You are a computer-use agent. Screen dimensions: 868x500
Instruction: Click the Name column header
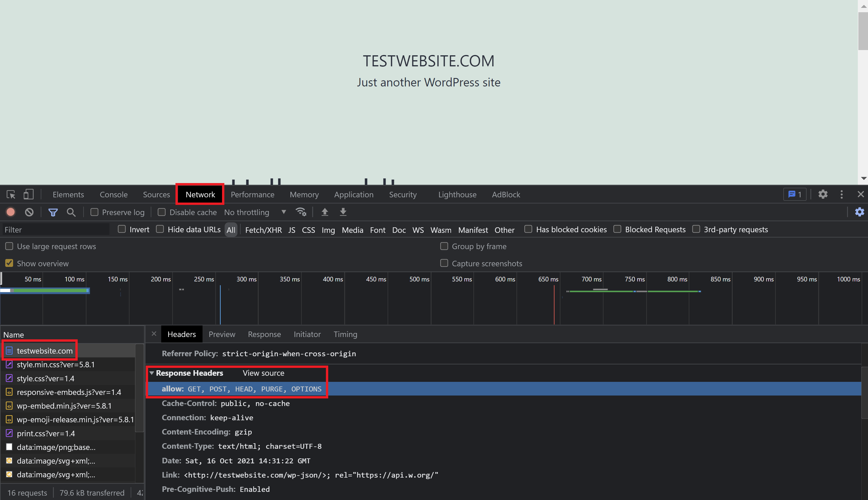click(72, 334)
